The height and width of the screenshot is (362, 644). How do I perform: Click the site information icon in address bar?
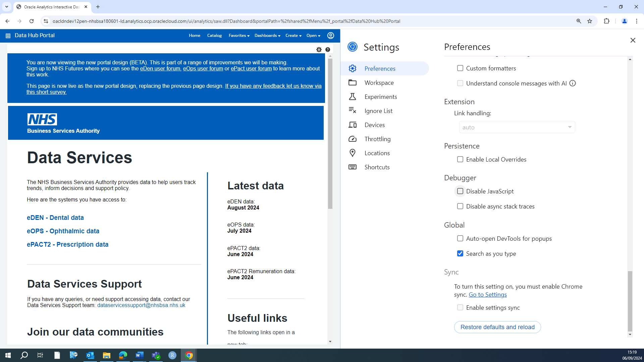[46, 21]
